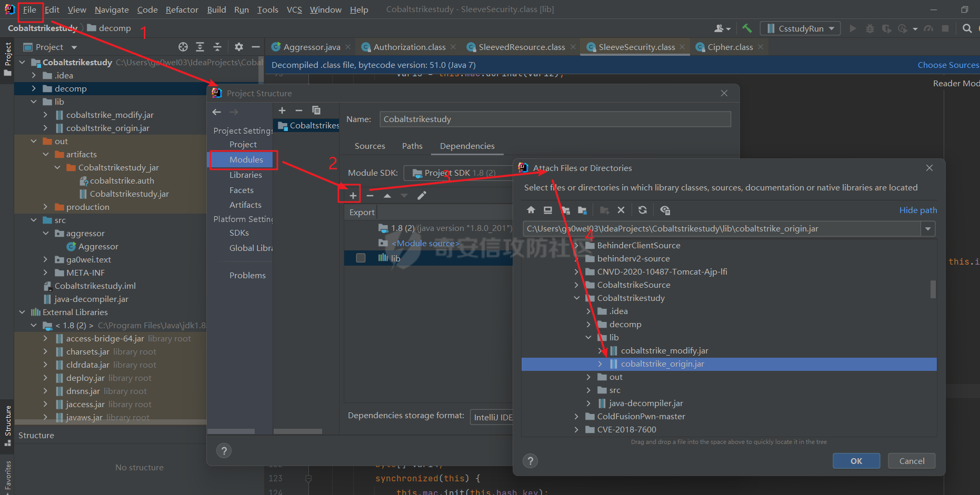The height and width of the screenshot is (495, 980).
Task: Switch to Sources tab in module settings
Action: pos(369,146)
